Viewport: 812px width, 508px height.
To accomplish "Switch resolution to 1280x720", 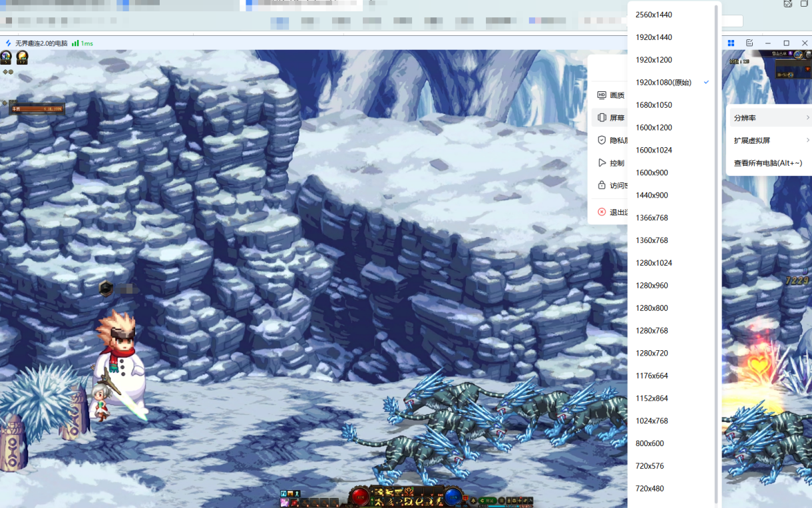I will [x=652, y=353].
